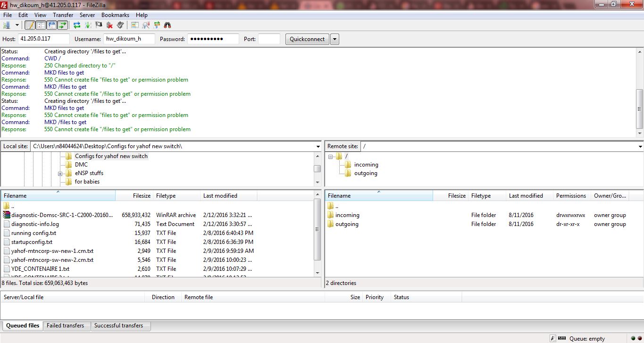Open the Server menu
Viewport: 644px width, 343px height.
click(87, 15)
